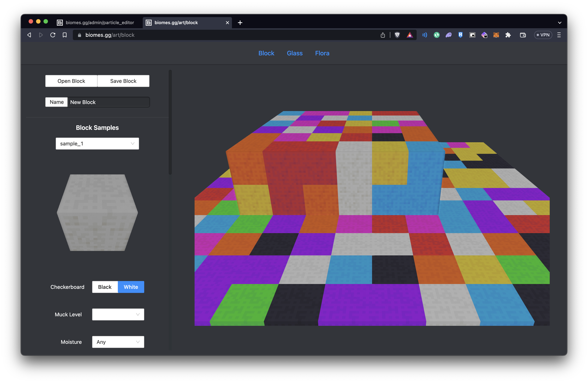
Task: Open the Phantom ghost wallet extension
Action: [x=448, y=35]
